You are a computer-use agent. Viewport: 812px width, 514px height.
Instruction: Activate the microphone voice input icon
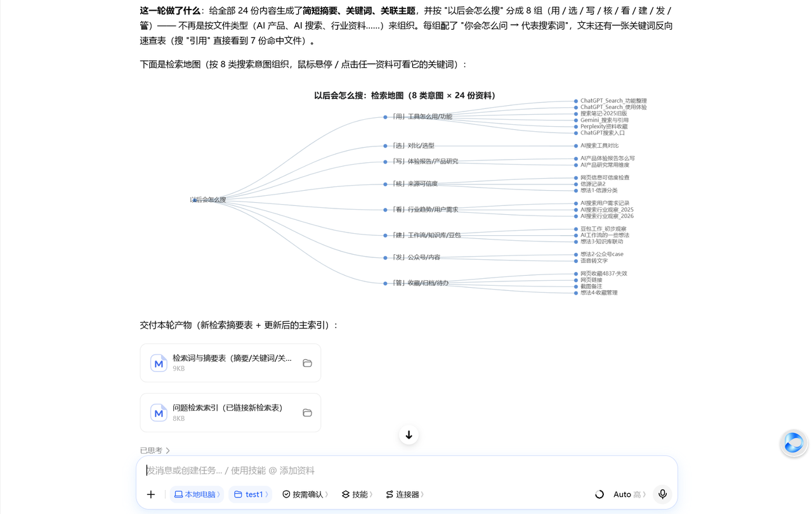click(662, 494)
